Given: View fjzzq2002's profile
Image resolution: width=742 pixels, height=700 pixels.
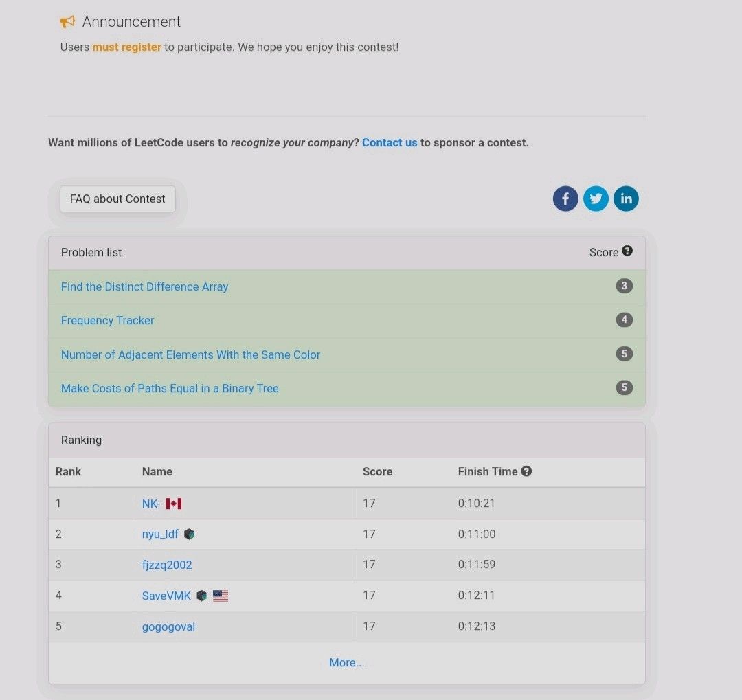Looking at the screenshot, I should [167, 565].
